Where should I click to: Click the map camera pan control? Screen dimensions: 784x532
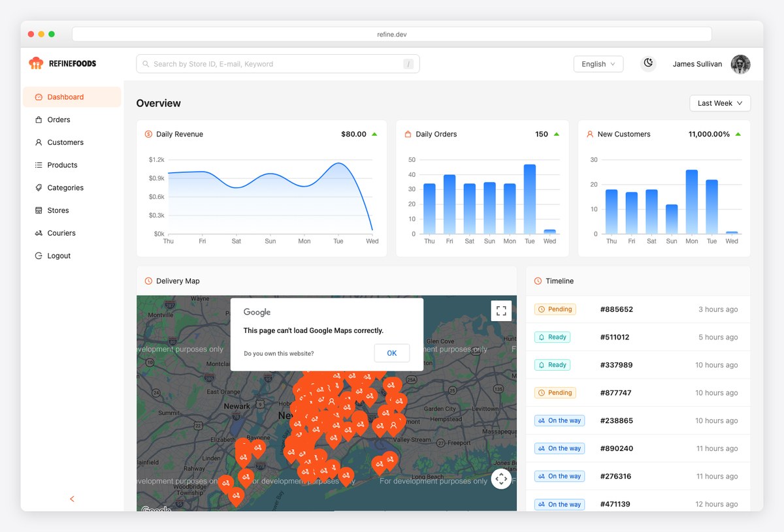point(501,479)
